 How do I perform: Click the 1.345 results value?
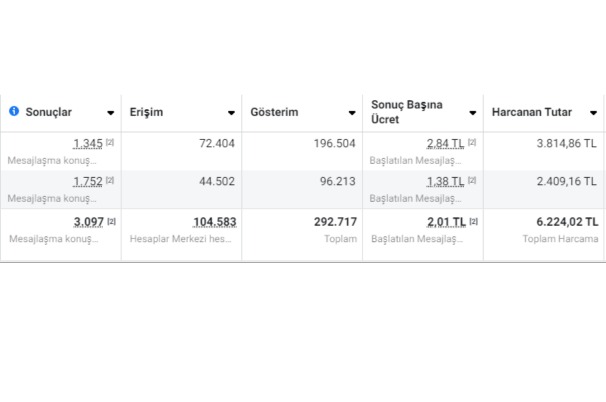(x=88, y=144)
